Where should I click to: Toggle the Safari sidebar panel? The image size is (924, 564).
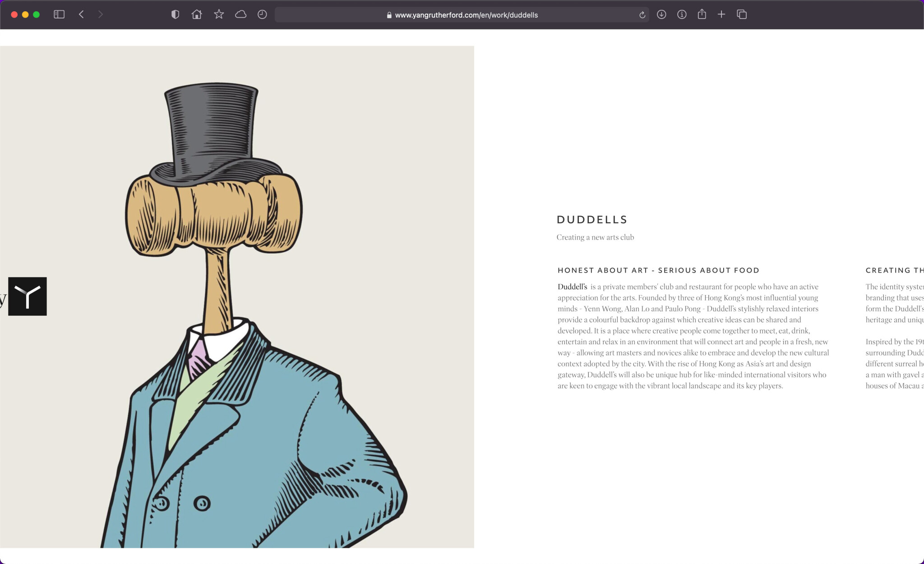tap(59, 14)
